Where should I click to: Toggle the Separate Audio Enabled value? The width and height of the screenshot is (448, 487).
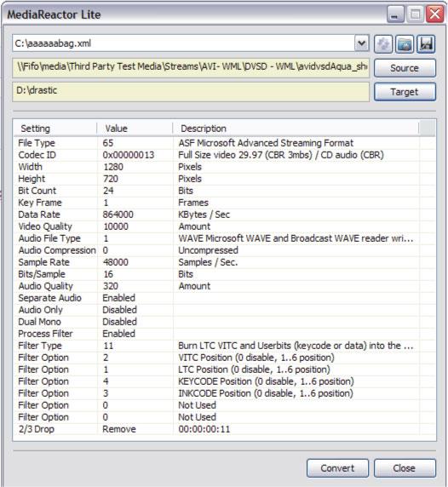coord(119,298)
